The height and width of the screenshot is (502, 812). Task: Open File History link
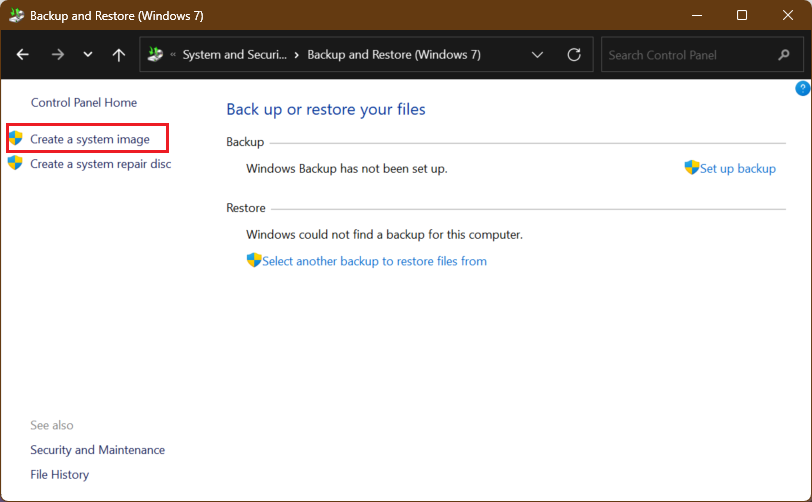(60, 475)
